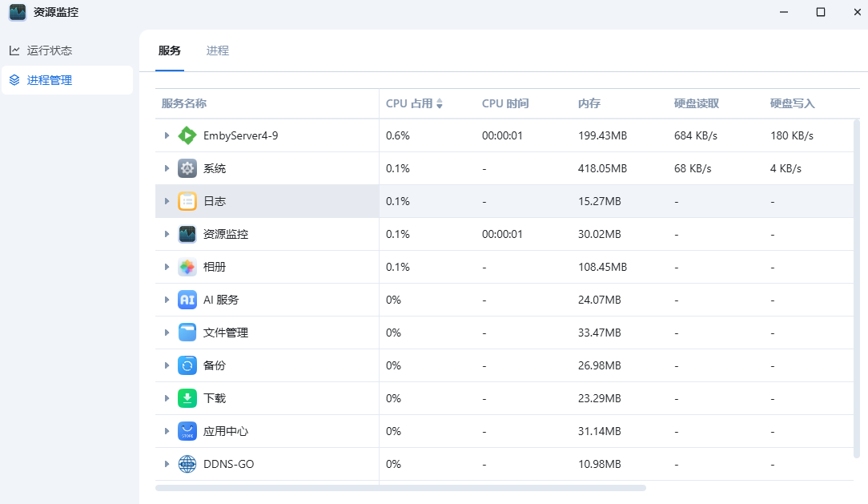Switch to the 服务 tab
The image size is (868, 504).
coord(170,50)
